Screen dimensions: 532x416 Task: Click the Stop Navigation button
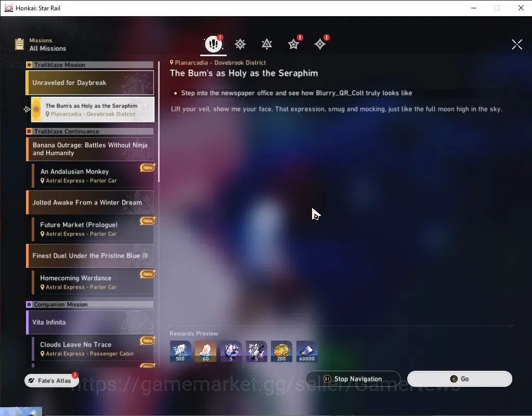353,379
